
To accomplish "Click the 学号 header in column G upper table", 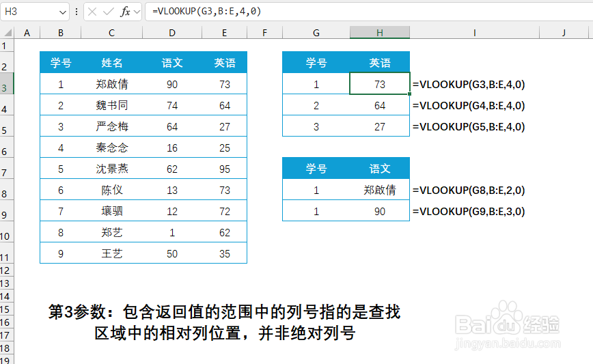I will 316,63.
